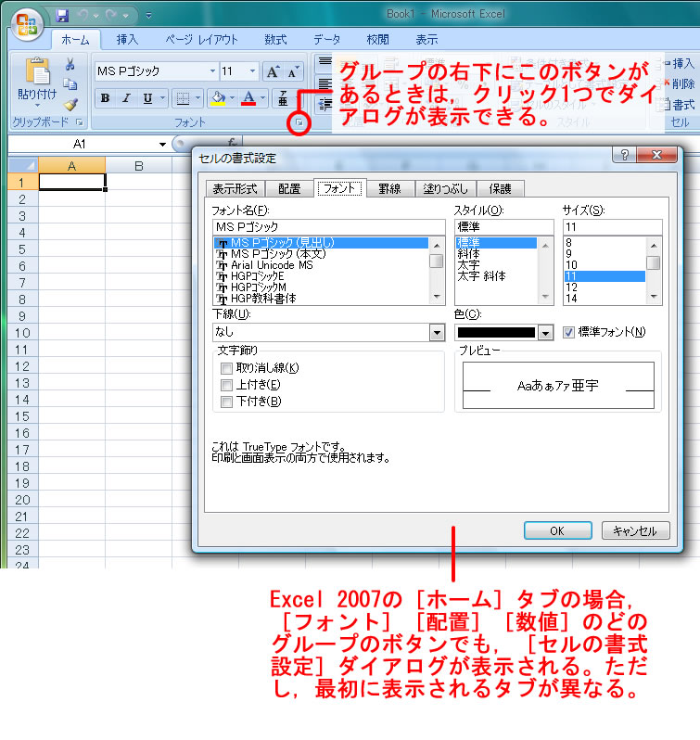The image size is (700, 740).
Task: Open Customize Quick Access Toolbar arrow
Action: coord(148,16)
